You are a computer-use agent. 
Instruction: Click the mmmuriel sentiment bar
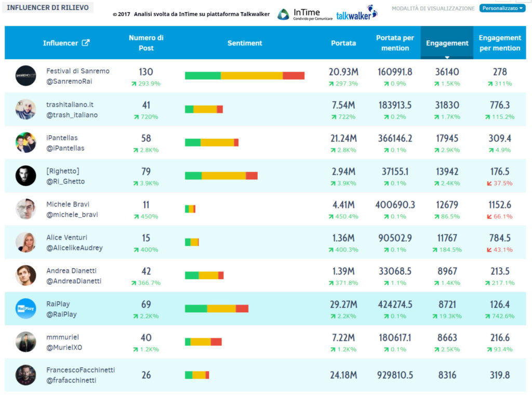click(203, 342)
